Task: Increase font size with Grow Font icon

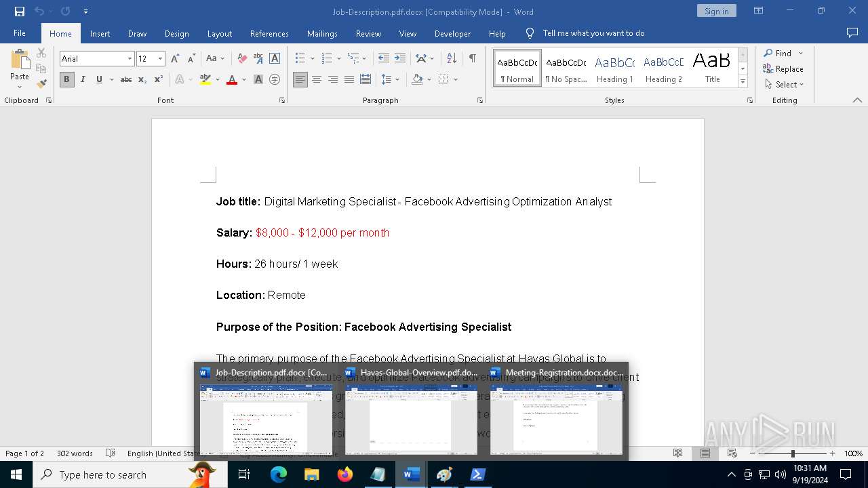Action: coord(175,59)
